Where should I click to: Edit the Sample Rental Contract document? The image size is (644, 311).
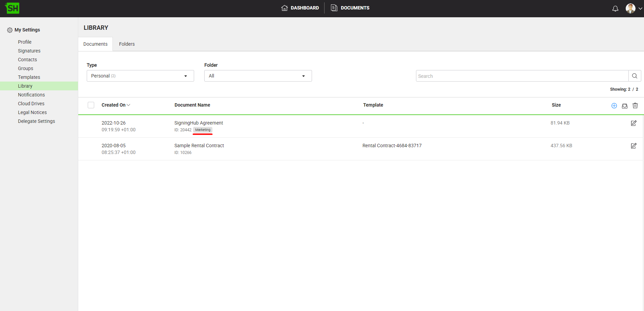coord(633,146)
